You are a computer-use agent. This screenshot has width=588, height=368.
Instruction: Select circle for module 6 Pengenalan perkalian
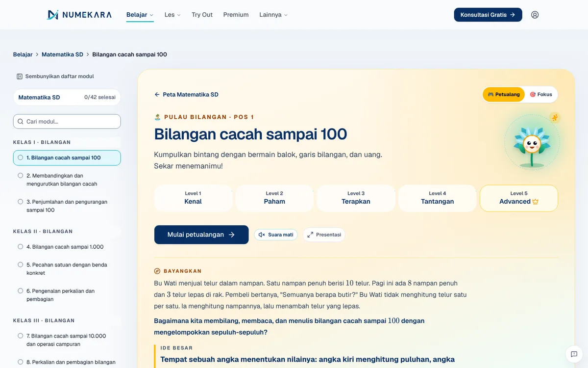click(x=21, y=291)
